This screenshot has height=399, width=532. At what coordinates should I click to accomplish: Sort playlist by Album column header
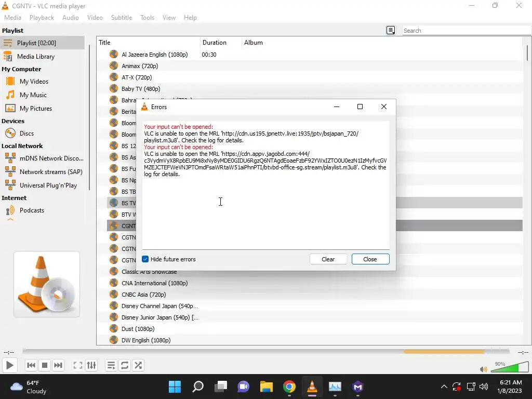click(x=382, y=43)
